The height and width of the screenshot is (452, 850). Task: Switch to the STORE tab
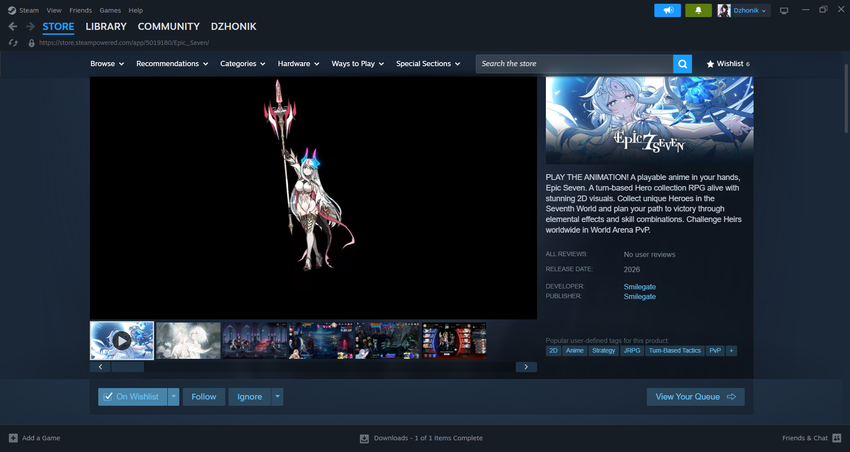58,27
